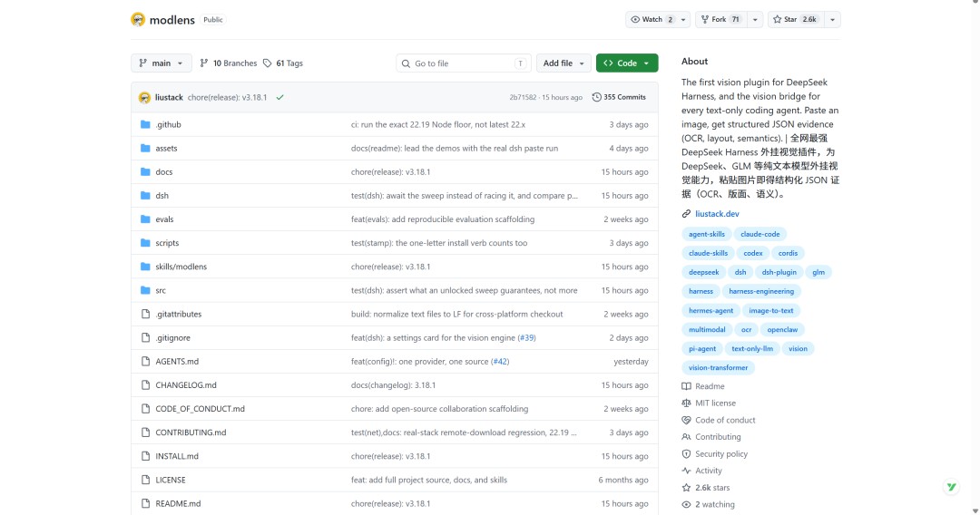Screen dimensions: 980x515
Task: Open the docs folder
Action: pos(163,171)
